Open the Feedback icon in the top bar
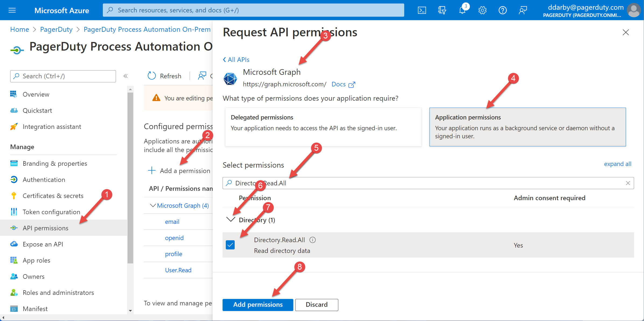644x321 pixels. [x=523, y=10]
